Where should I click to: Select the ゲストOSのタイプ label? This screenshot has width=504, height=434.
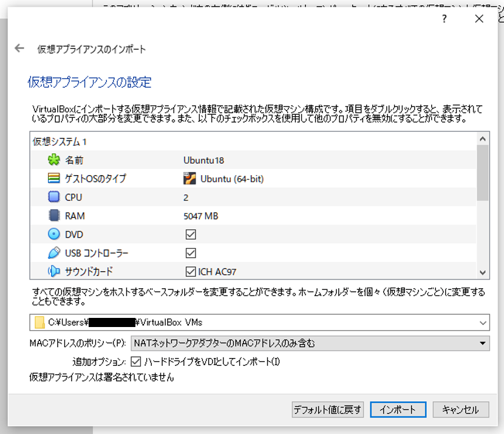[95, 179]
